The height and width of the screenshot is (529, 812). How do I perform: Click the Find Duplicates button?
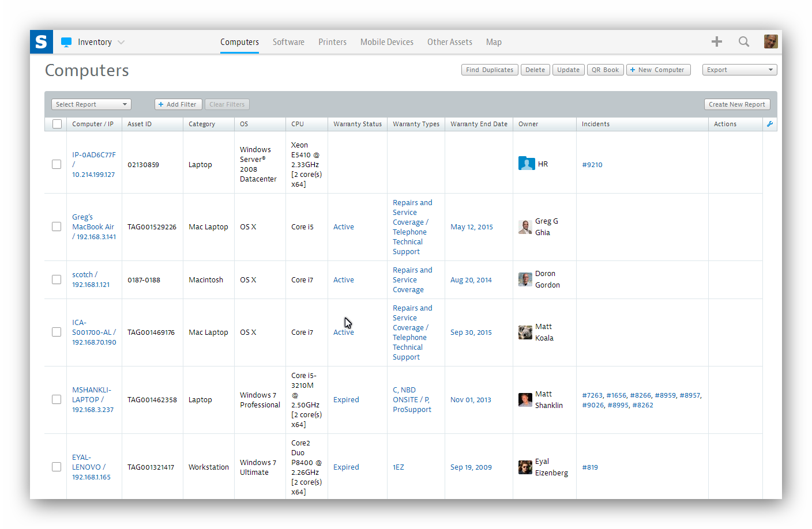(489, 69)
